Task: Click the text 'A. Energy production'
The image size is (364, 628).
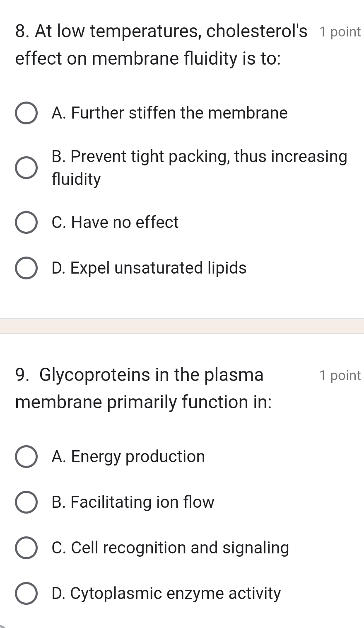Action: point(128,457)
